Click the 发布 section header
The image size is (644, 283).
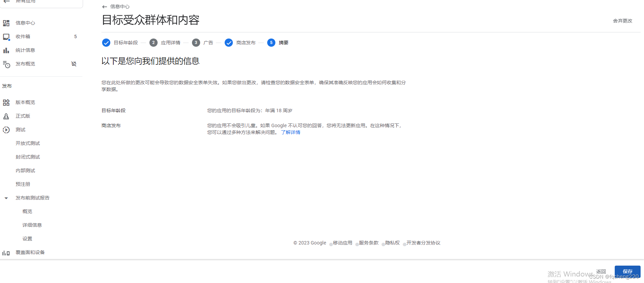(x=7, y=86)
